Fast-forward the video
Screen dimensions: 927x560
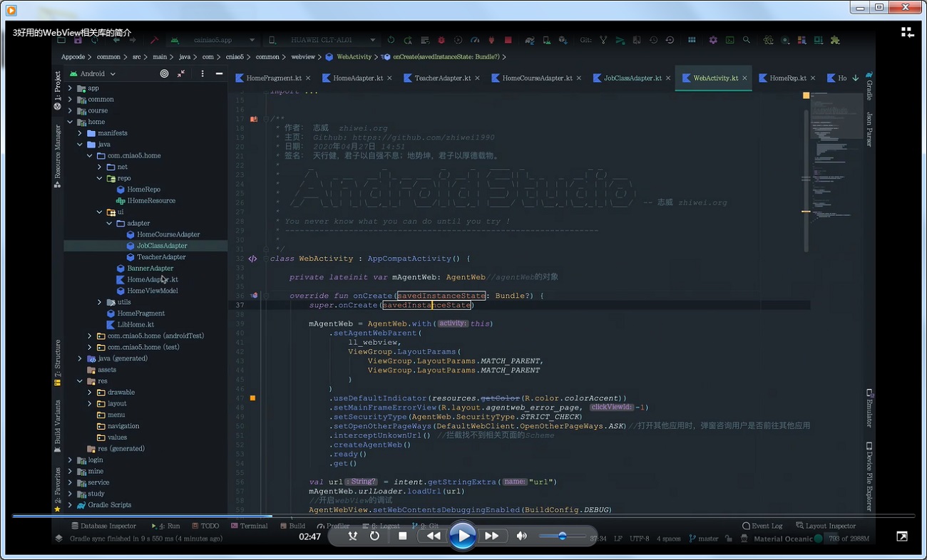[x=491, y=536]
